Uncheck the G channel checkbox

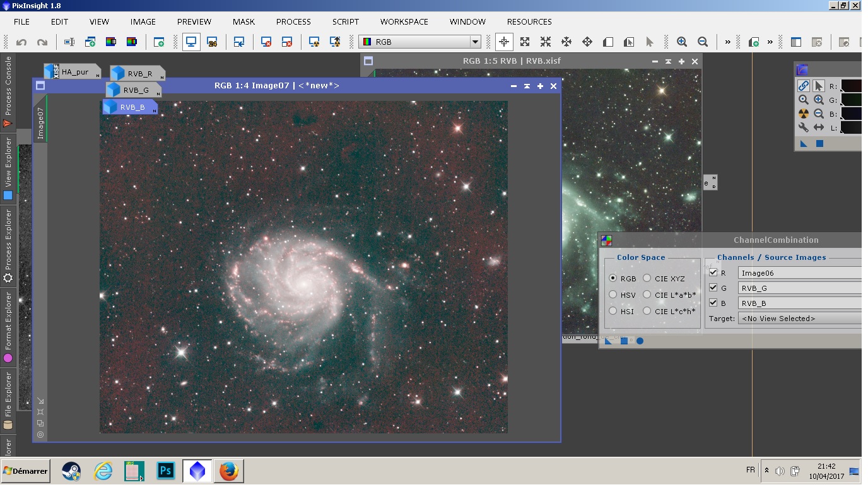(713, 288)
